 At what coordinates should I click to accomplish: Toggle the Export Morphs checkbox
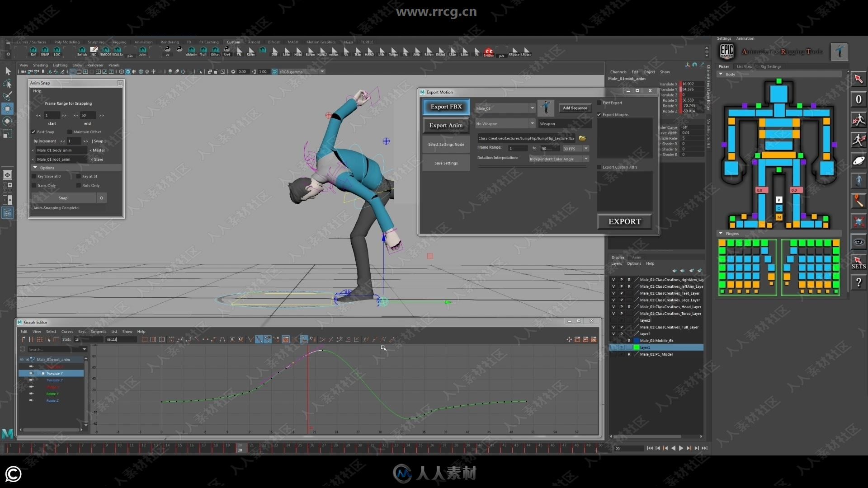click(x=599, y=115)
